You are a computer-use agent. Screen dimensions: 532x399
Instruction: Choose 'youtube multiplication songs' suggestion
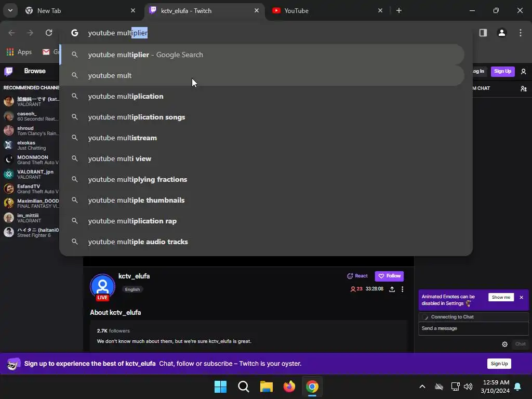coord(262,117)
